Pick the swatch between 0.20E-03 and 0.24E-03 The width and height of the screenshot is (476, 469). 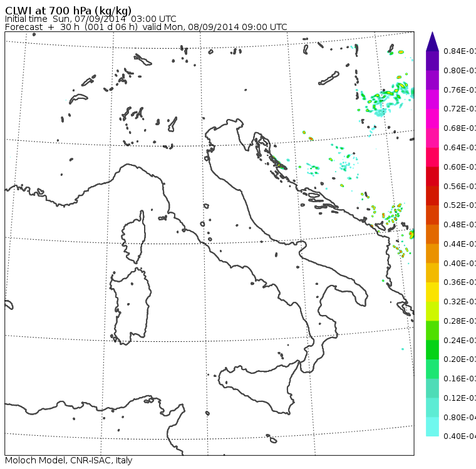pyautogui.click(x=432, y=350)
